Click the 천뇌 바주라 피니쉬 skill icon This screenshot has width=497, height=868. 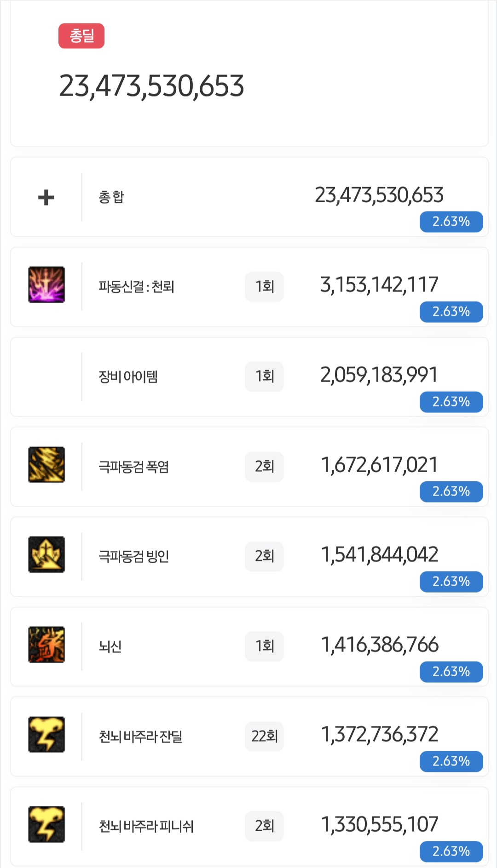coord(46,824)
